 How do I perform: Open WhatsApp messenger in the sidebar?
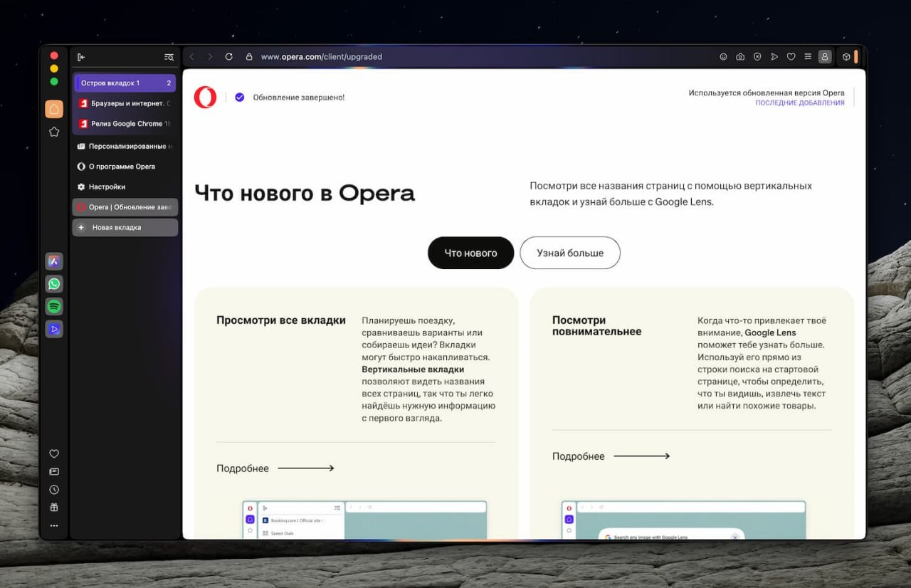coord(54,284)
